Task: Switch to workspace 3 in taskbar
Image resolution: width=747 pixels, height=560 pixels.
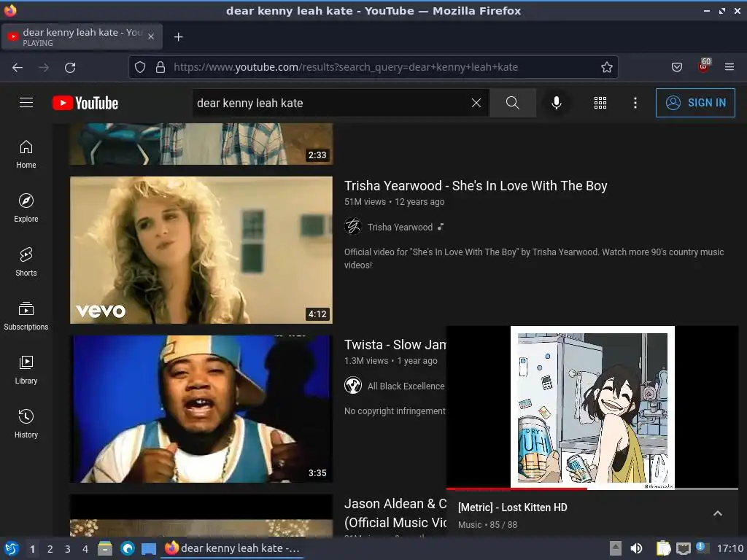Action: [x=68, y=549]
